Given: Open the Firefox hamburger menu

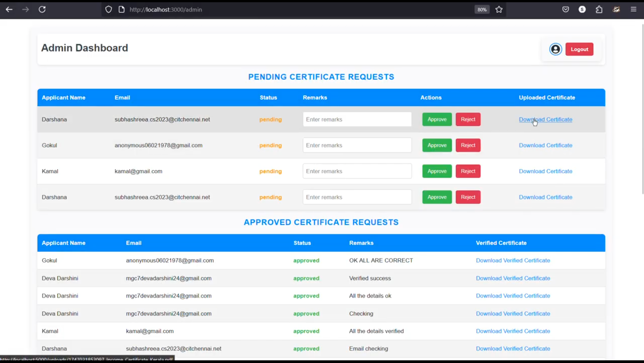Looking at the screenshot, I should point(633,9).
